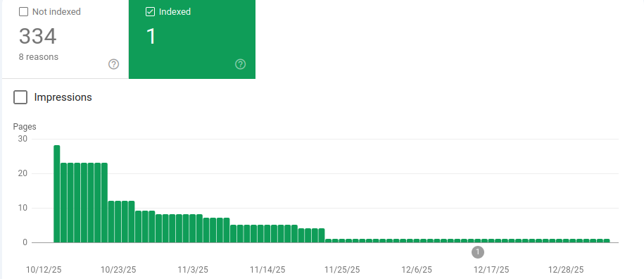Click the y-axis value 10
Image resolution: width=644 pixels, height=279 pixels.
click(x=23, y=208)
